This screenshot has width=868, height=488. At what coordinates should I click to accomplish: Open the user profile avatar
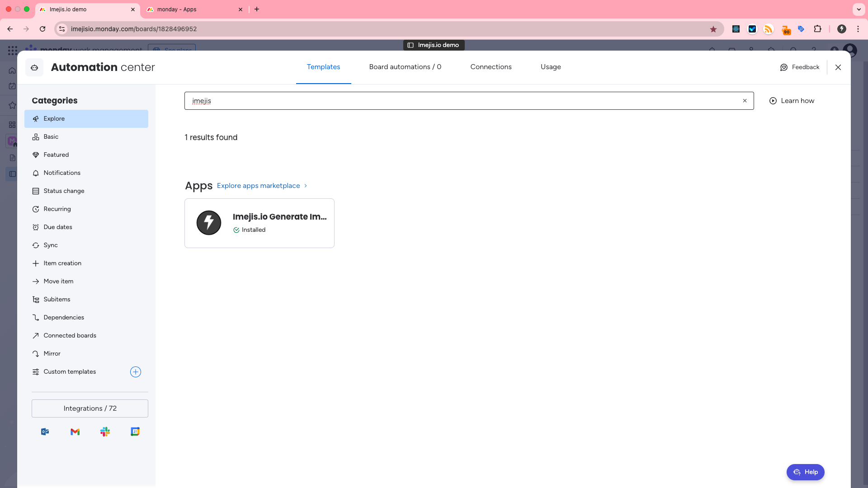click(850, 50)
